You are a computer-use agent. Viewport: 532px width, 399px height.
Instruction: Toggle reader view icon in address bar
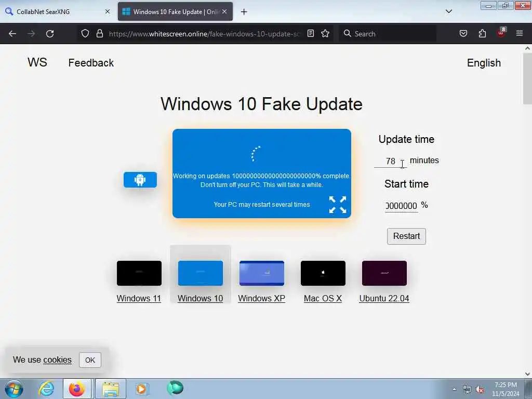coord(311,33)
